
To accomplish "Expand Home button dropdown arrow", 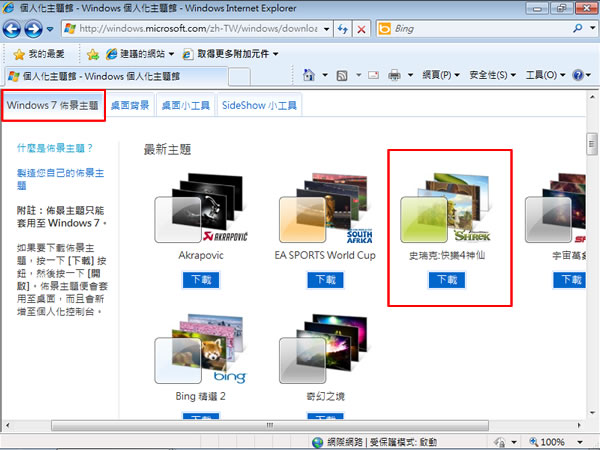I will coord(325,75).
